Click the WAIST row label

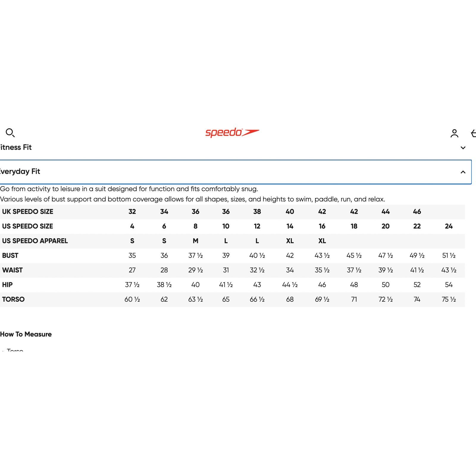12,270
